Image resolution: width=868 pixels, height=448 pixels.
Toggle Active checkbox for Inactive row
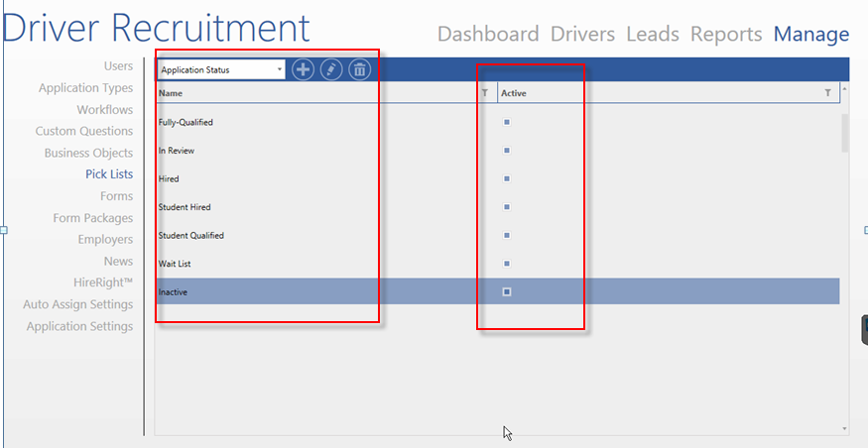pyautogui.click(x=507, y=292)
